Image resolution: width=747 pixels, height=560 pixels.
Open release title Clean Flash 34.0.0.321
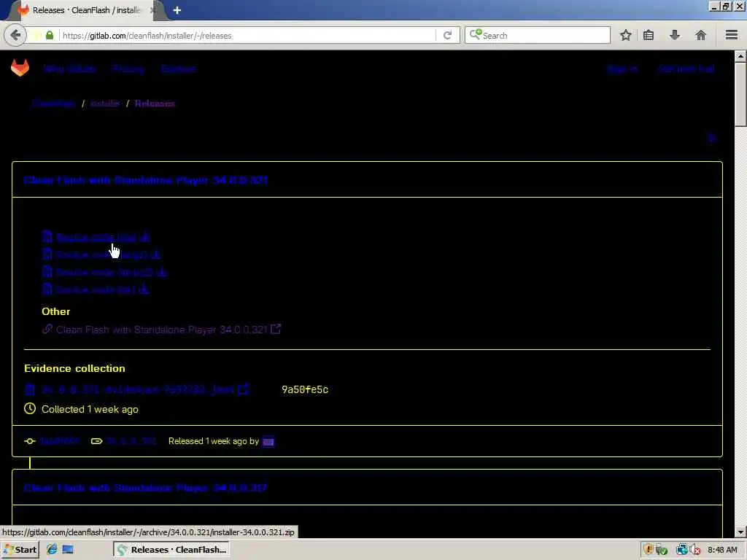(x=146, y=181)
